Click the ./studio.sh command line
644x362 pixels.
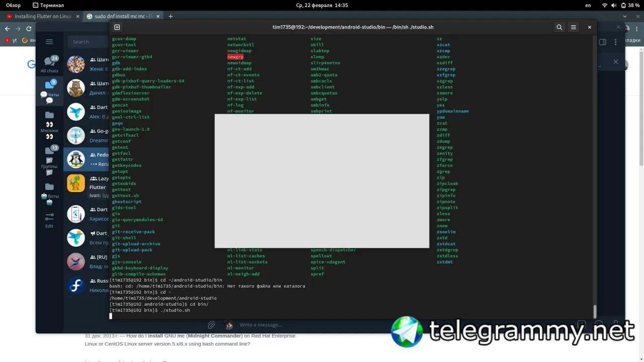(150, 310)
